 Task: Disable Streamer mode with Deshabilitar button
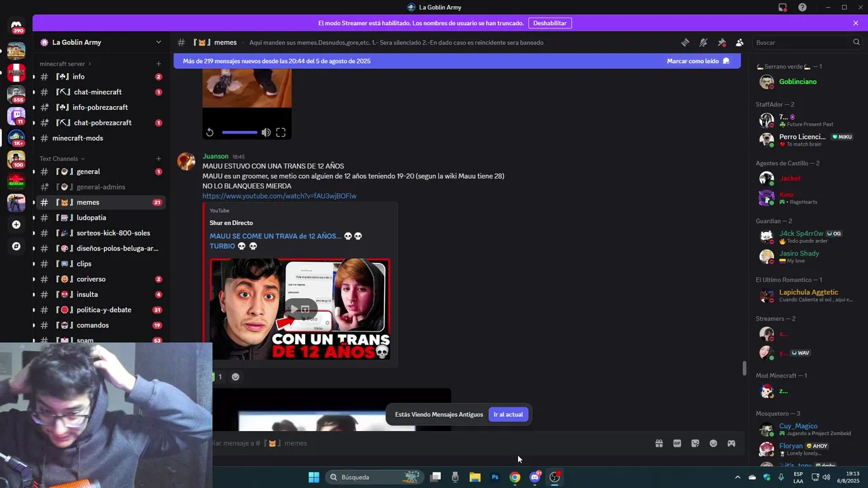point(550,23)
